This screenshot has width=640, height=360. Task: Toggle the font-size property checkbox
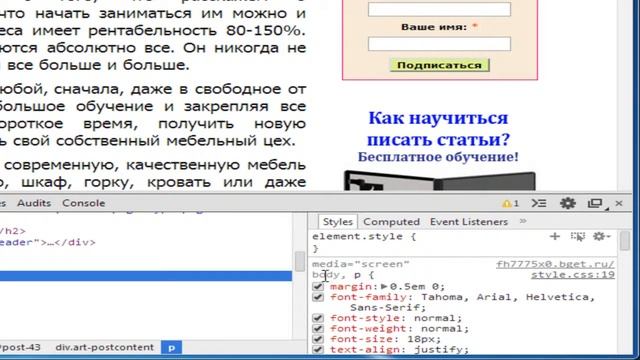318,339
